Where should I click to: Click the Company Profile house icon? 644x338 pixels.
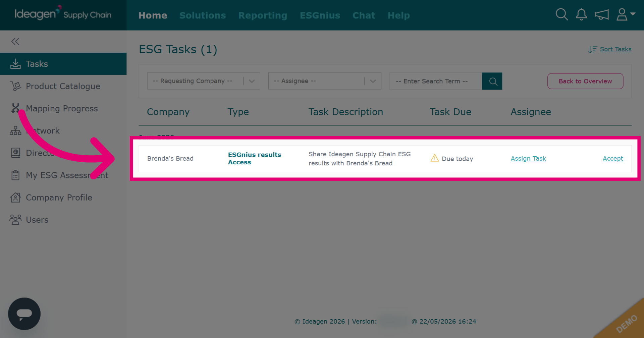[15, 198]
